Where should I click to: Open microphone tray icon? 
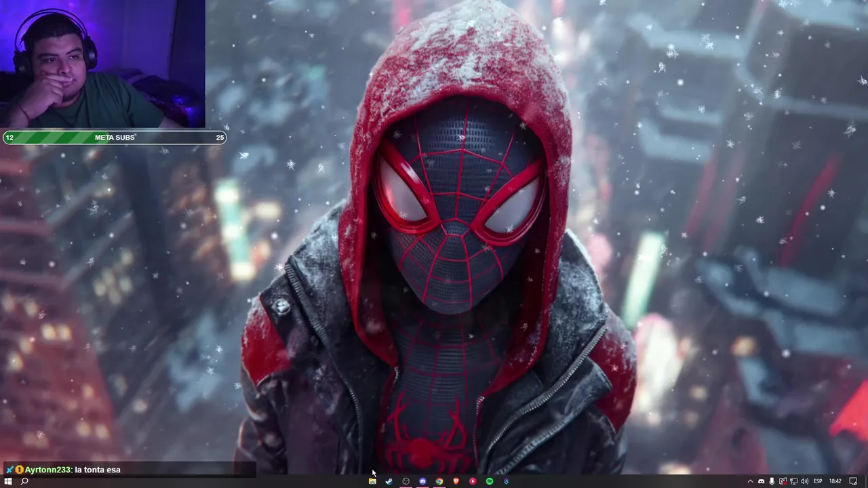772,481
